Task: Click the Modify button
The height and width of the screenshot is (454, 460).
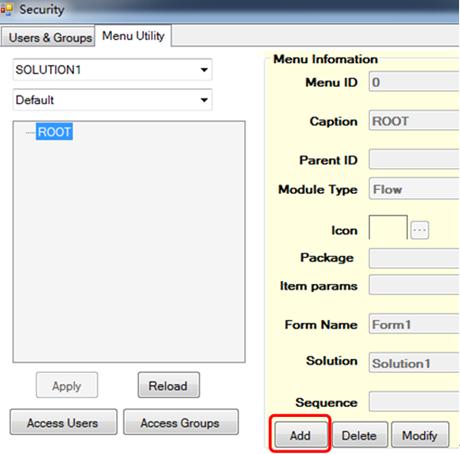Action: [420, 435]
